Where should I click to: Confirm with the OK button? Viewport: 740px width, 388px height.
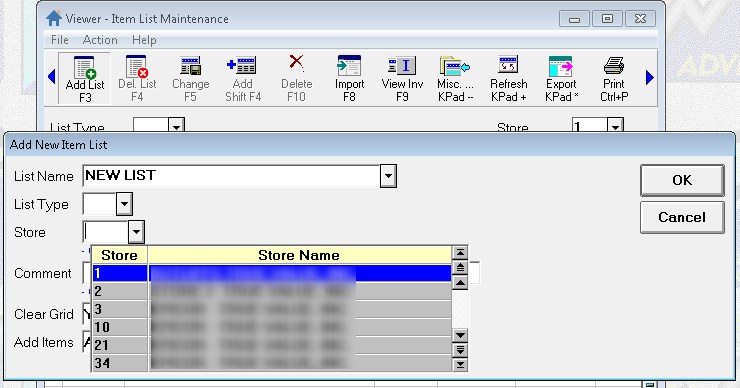[682, 180]
